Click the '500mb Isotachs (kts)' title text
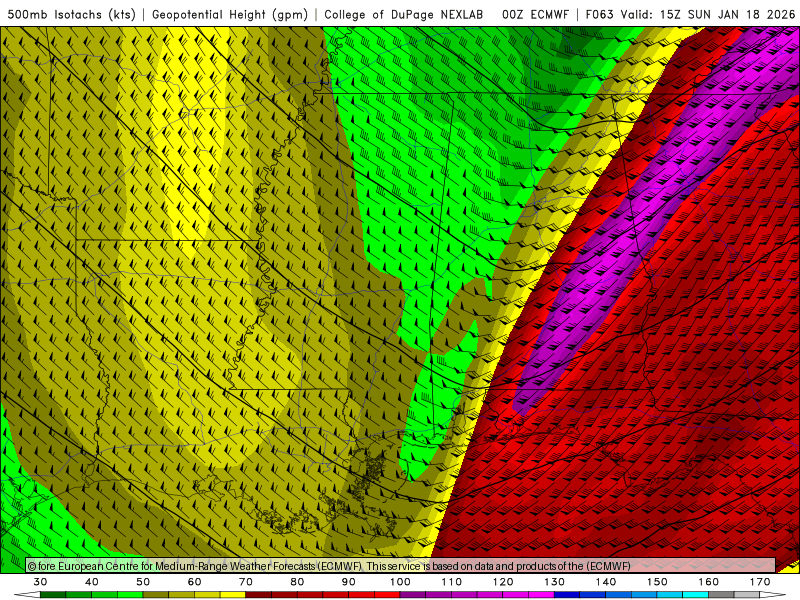Image resolution: width=800 pixels, height=600 pixels. [72, 14]
